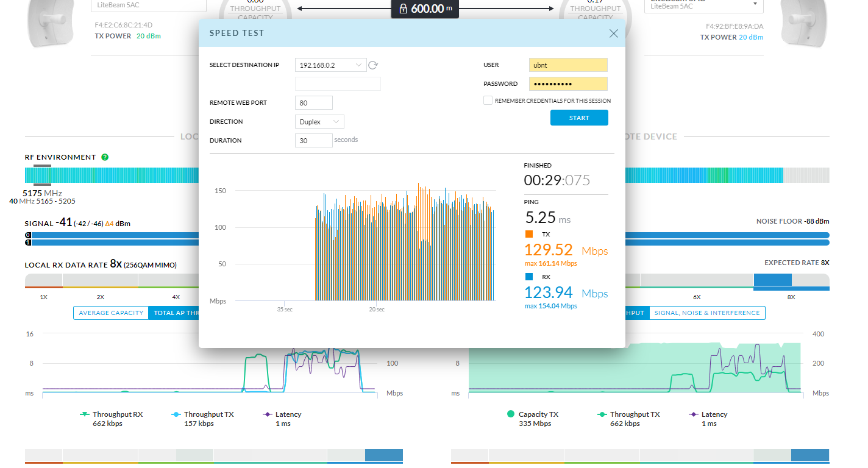Screen dimensions: 868x468
Task: Click the local TX Power 20 dBm value
Action: point(149,36)
